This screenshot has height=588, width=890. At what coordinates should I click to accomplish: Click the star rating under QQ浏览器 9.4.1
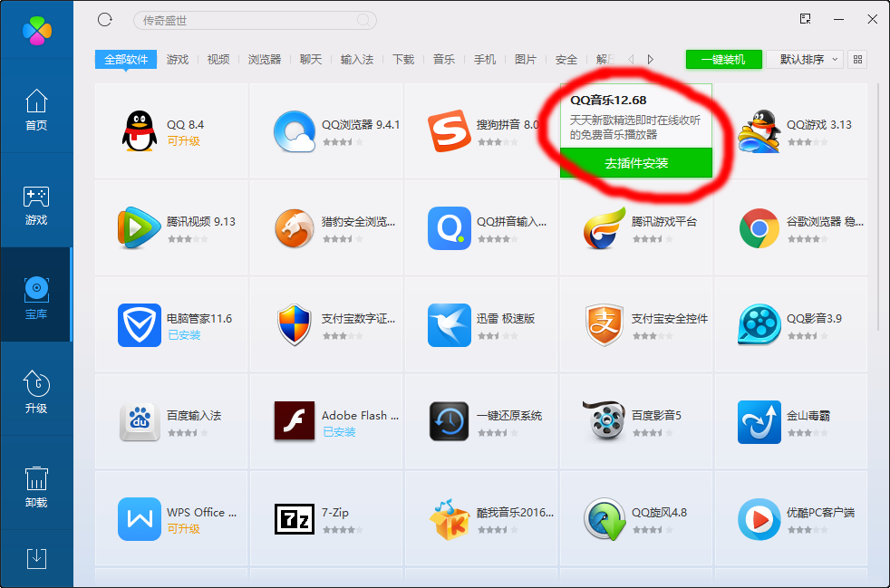click(343, 142)
